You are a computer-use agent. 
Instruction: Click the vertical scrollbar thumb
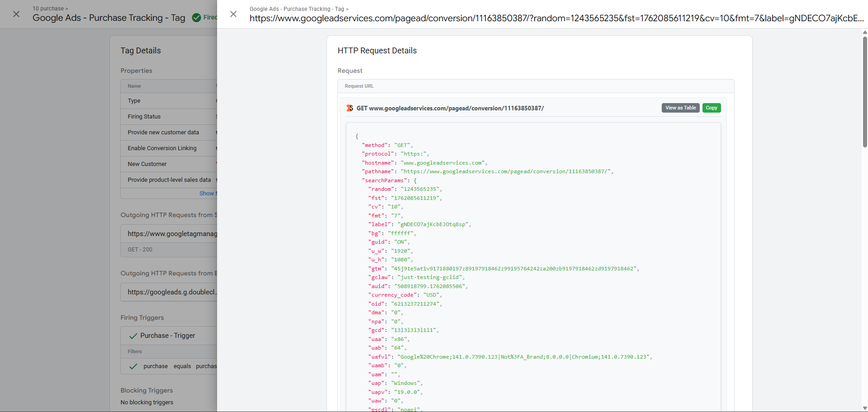[865, 90]
